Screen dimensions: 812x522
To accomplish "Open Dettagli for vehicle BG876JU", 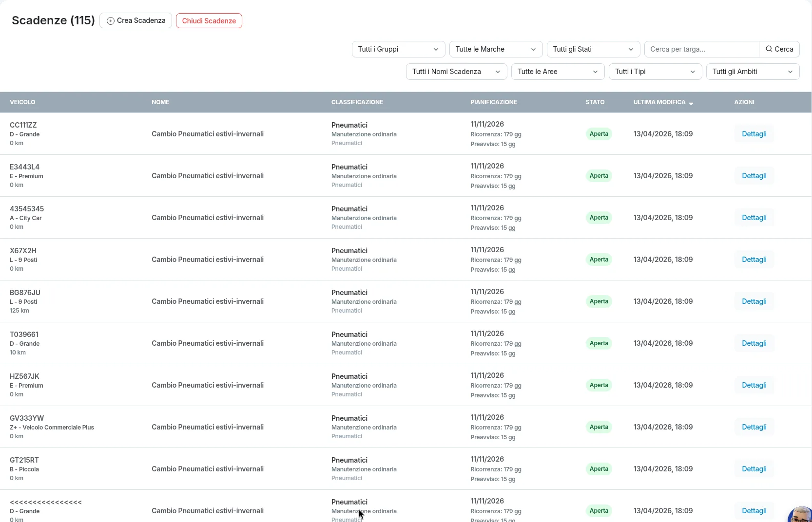I will click(x=754, y=301).
